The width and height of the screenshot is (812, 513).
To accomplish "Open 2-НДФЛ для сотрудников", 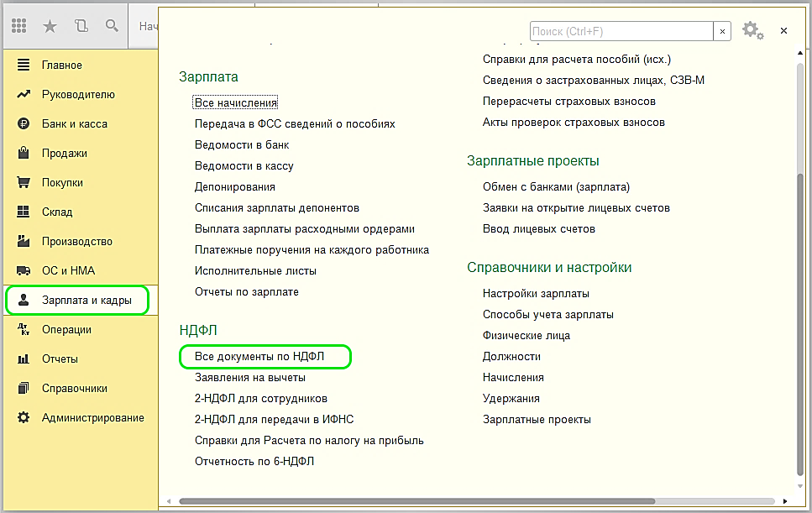I will [261, 399].
